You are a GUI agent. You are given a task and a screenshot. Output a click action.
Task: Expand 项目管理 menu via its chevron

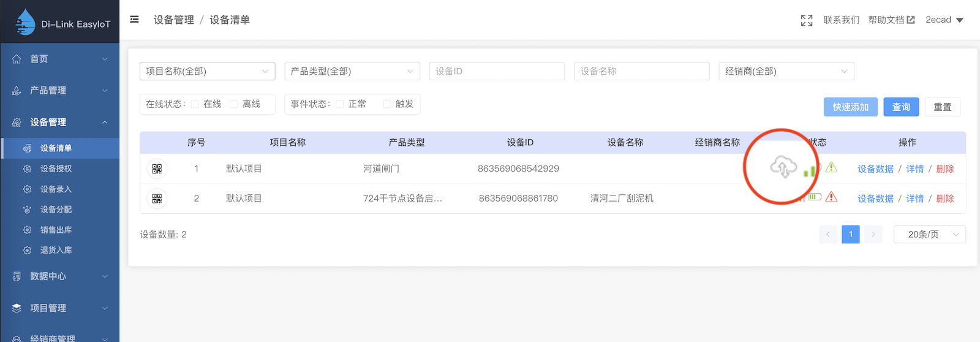pyautogui.click(x=105, y=308)
